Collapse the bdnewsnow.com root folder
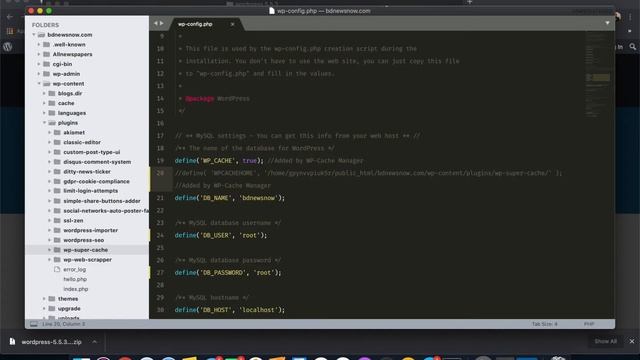Image resolution: width=640 pixels, height=360 pixels. [x=34, y=35]
